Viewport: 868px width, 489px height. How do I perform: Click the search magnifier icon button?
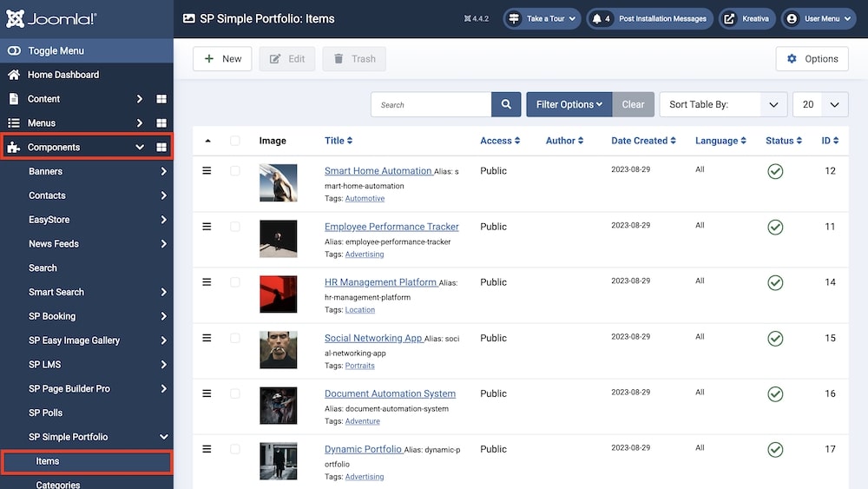coord(506,104)
